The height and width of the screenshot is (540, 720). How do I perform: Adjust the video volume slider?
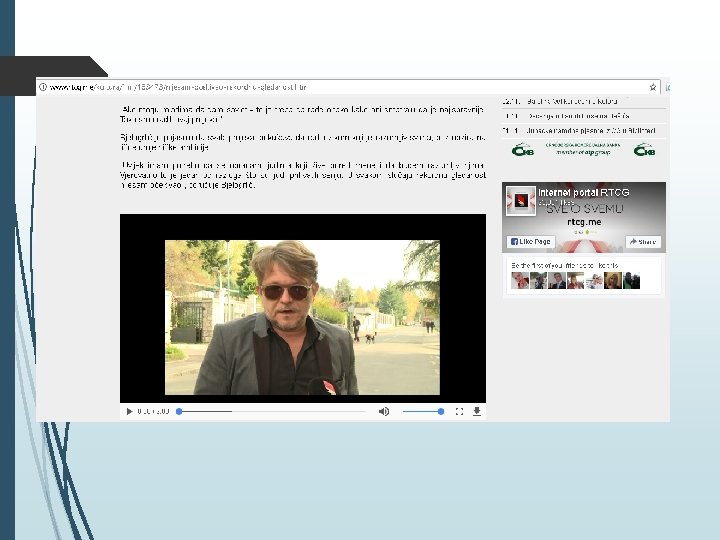(x=423, y=411)
